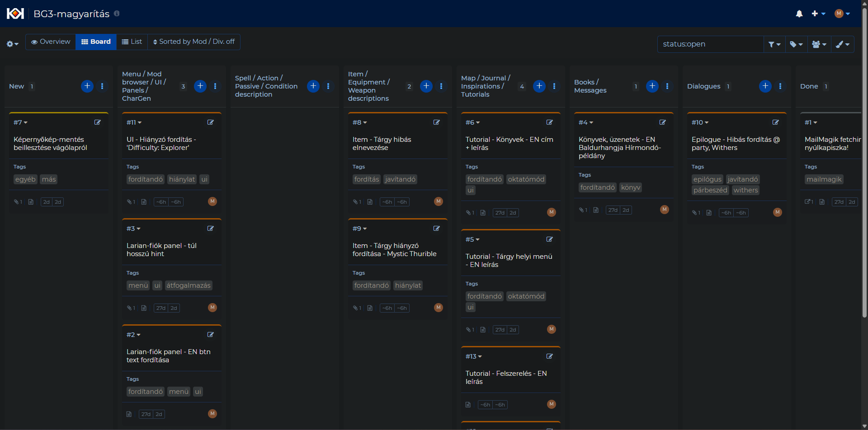Add a task to the New column
This screenshot has height=430, width=868.
pyautogui.click(x=87, y=86)
